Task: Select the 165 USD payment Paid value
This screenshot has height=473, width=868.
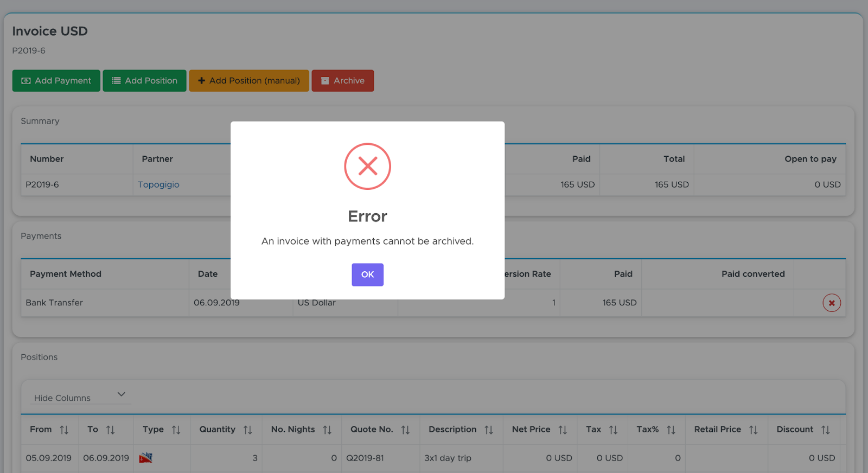Action: [620, 303]
